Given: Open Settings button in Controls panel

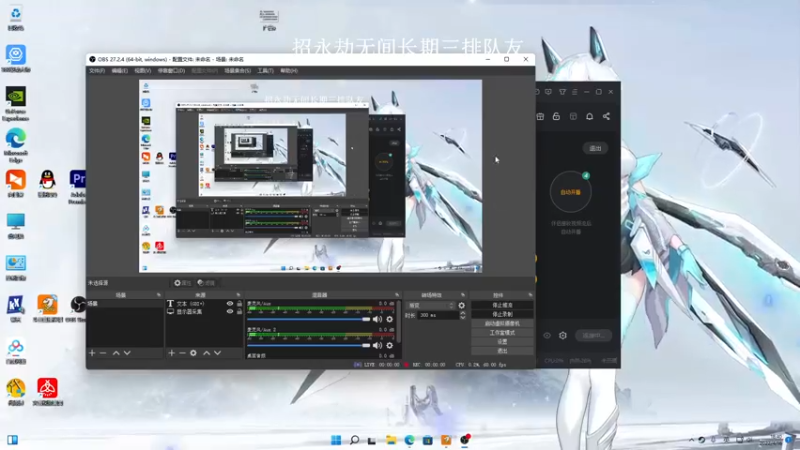Looking at the screenshot, I should coord(503,342).
